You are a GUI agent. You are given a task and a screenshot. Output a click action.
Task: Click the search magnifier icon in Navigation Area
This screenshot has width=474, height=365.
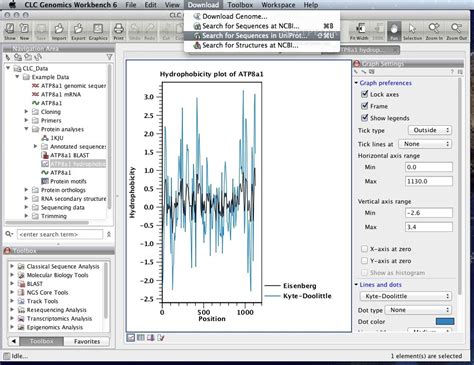9,234
